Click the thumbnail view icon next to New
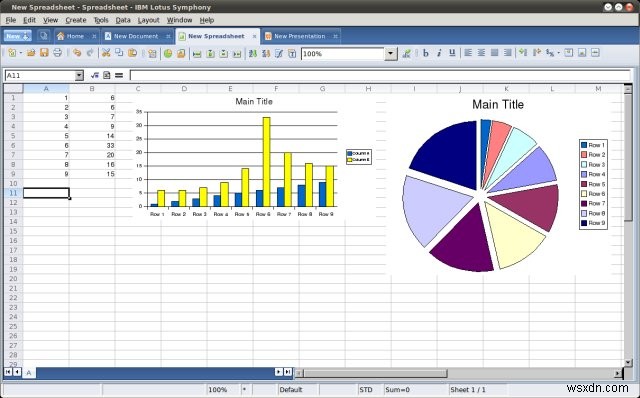The image size is (640, 398). pyautogui.click(x=44, y=36)
